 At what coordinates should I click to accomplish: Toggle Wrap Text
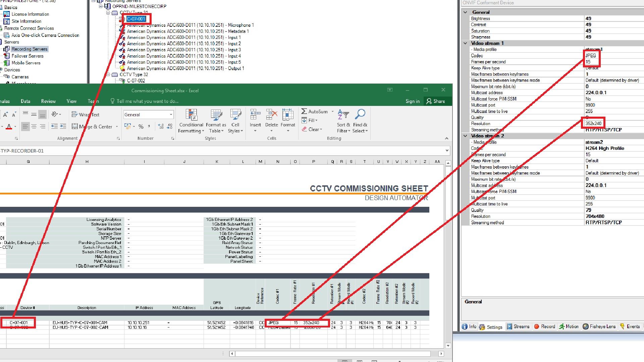pyautogui.click(x=86, y=115)
